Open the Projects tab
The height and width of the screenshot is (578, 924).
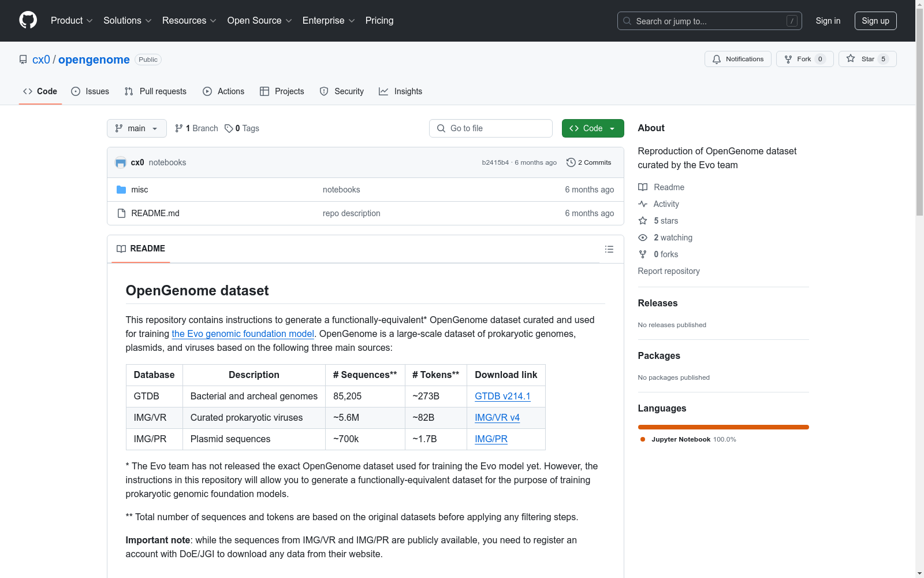pyautogui.click(x=282, y=91)
